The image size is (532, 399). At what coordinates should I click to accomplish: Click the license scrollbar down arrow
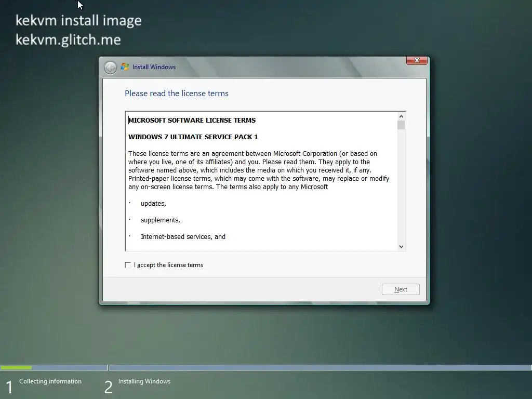click(402, 247)
